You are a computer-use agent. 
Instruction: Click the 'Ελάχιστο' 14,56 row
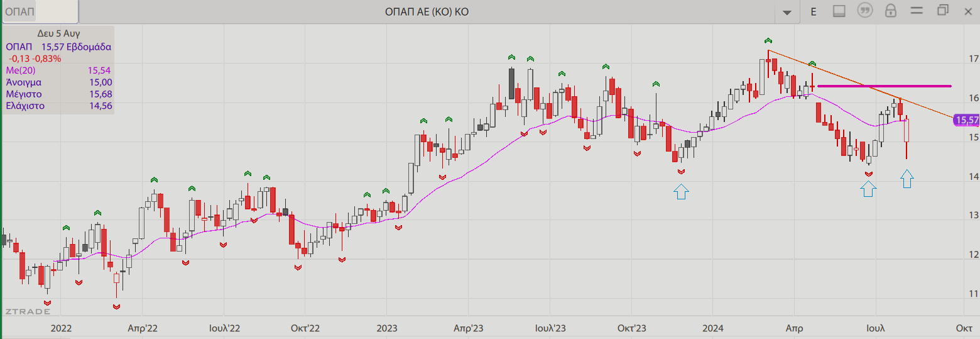58,106
